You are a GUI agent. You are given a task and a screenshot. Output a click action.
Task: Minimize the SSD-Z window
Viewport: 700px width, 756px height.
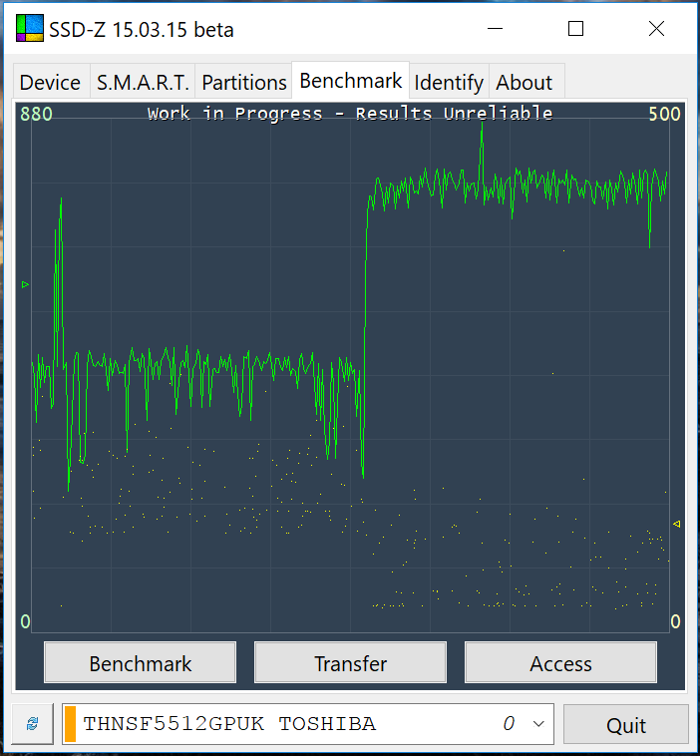(x=496, y=29)
